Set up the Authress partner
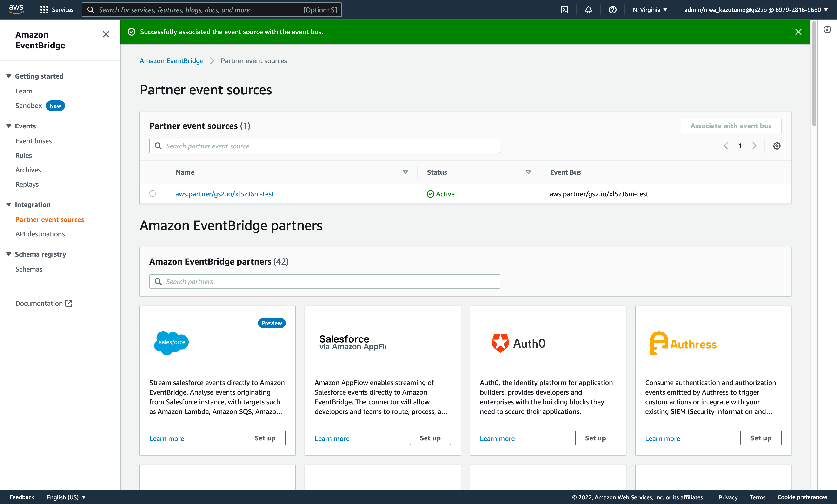The image size is (837, 504). tap(761, 438)
